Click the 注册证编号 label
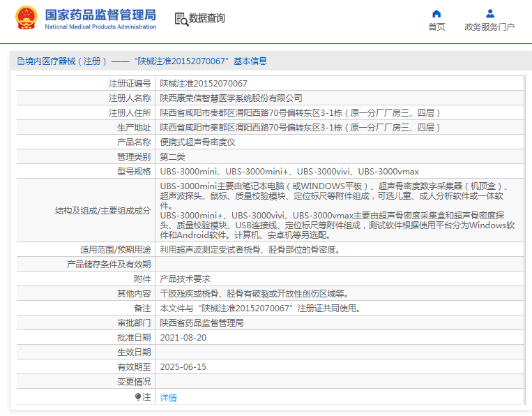Screen dimensions: 532x416 [130, 84]
